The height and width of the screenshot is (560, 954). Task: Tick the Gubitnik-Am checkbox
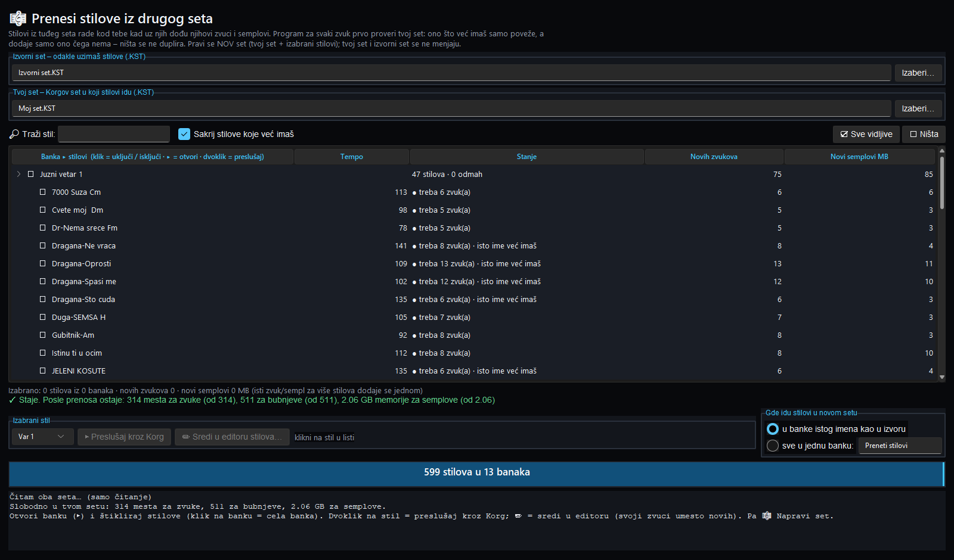point(43,335)
